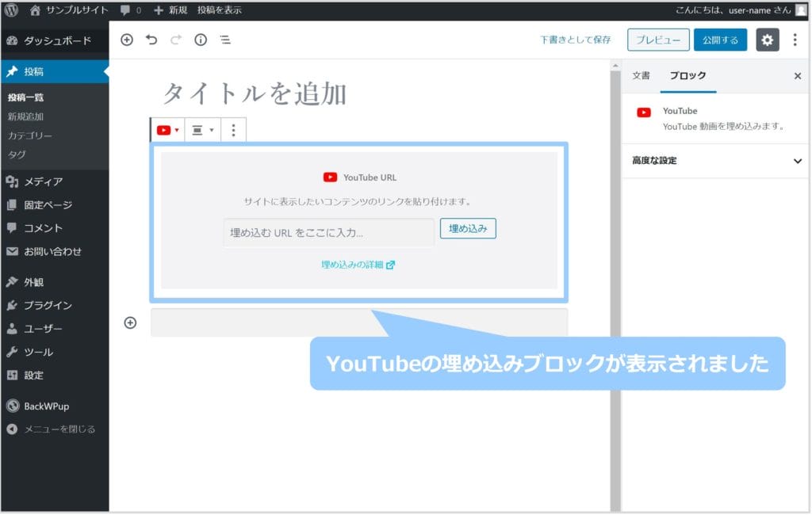Select 新規追加 submenu item
Viewport: 812px width, 515px height.
pos(26,116)
